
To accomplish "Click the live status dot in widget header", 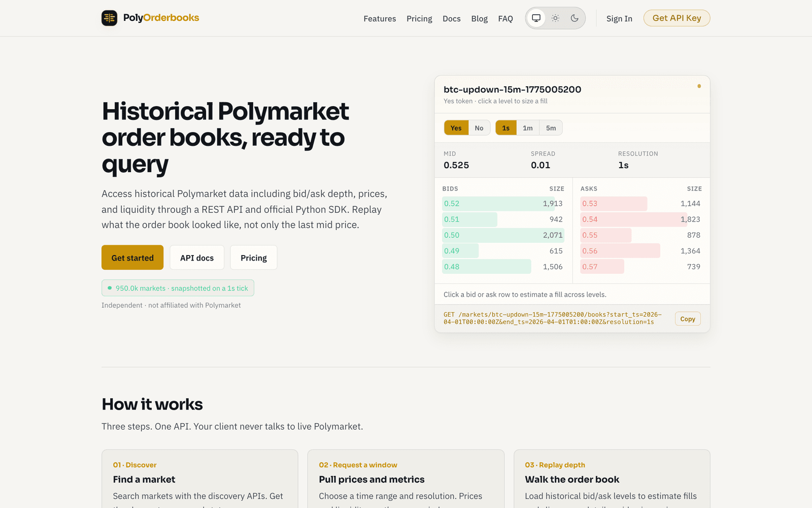I will tap(699, 86).
